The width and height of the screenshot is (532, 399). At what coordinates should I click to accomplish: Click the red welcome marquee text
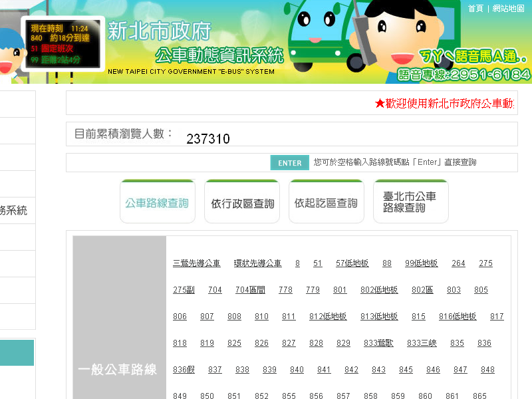pyautogui.click(x=444, y=103)
